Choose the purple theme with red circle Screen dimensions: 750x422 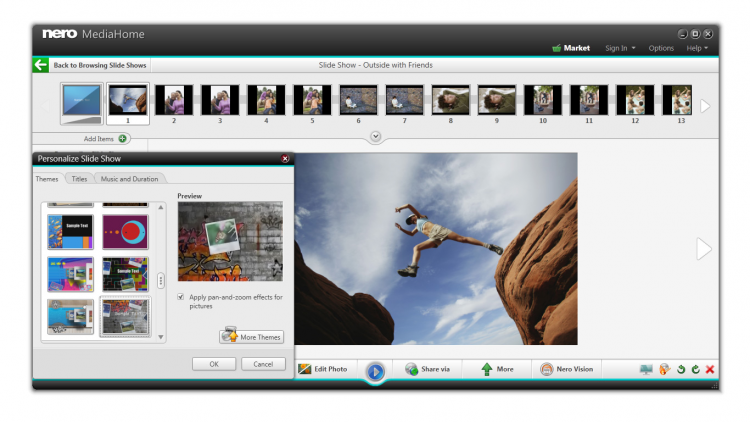(125, 232)
